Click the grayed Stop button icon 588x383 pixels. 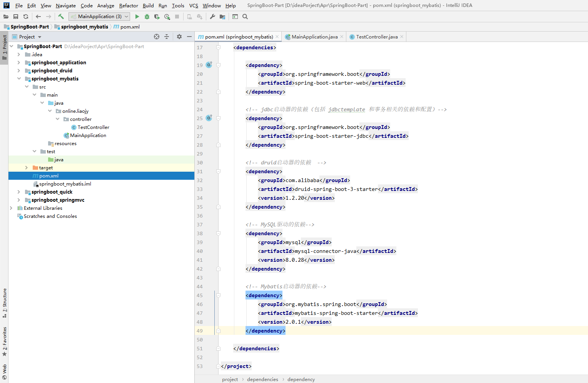pos(177,17)
